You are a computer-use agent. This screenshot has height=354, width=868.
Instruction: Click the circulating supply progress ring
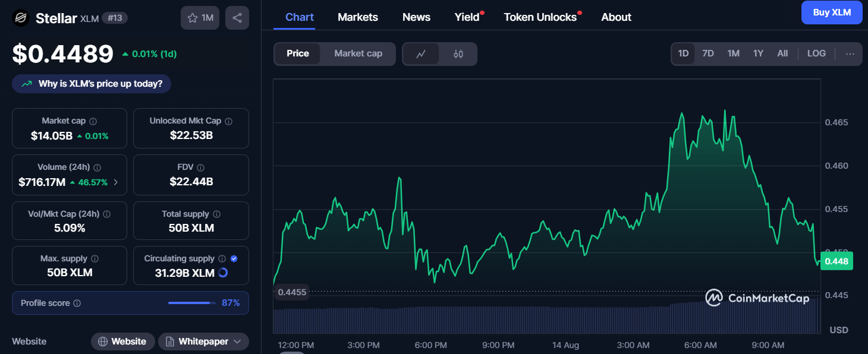(223, 273)
